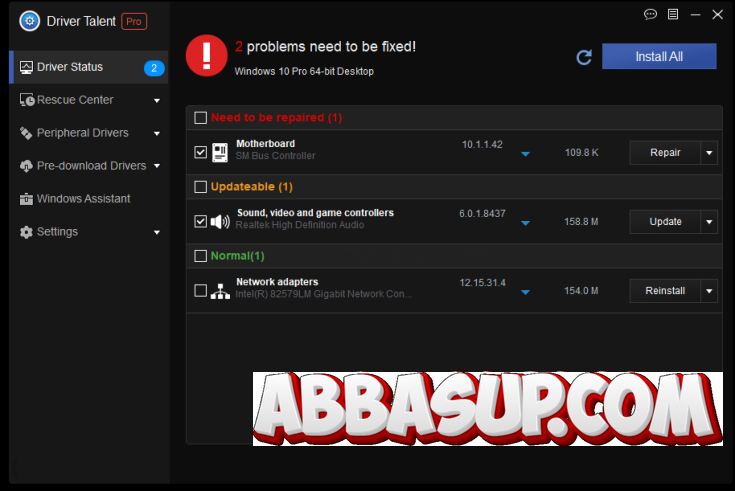
Task: Click the Updateable (1) heading
Action: (252, 187)
